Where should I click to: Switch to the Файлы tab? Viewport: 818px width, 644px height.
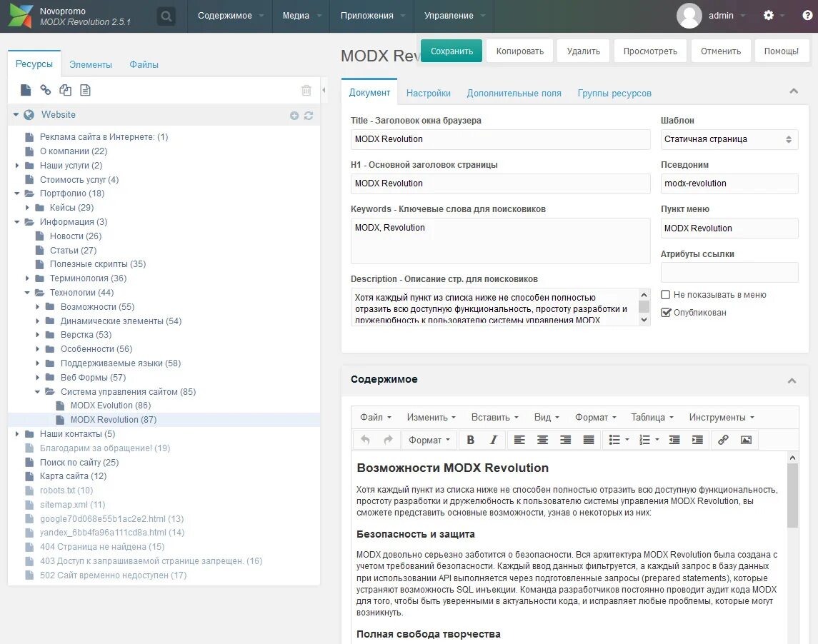[144, 65]
